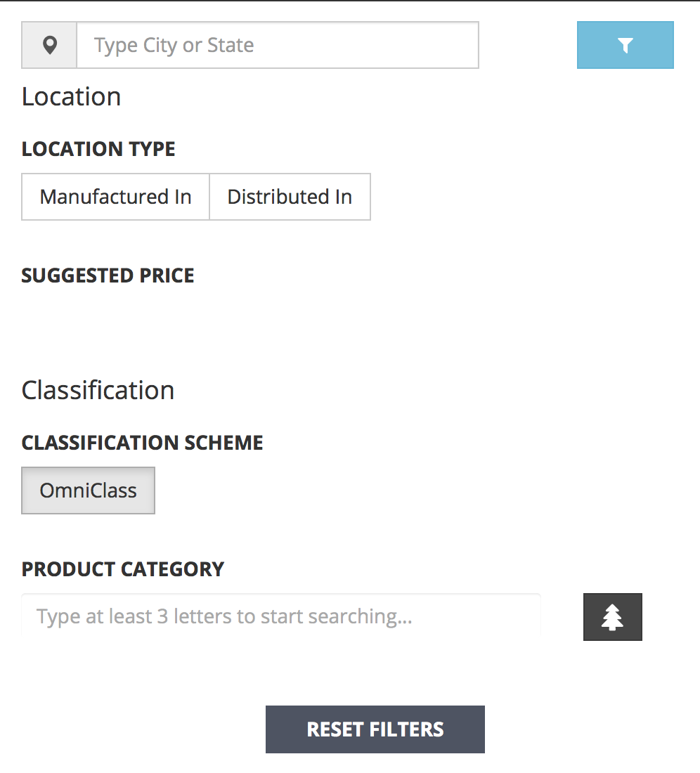Click the blue funnel filter button
Screen dimensions: 700x773
click(x=625, y=45)
